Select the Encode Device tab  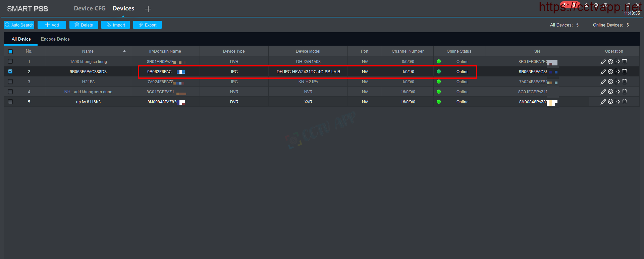[55, 39]
